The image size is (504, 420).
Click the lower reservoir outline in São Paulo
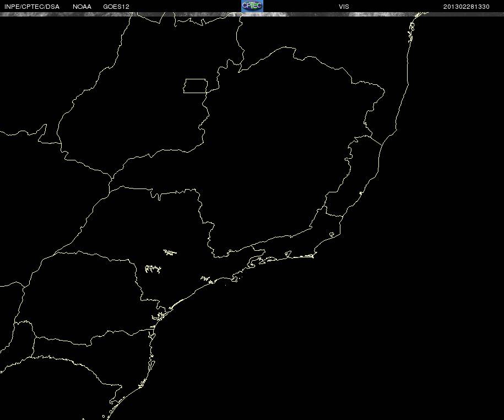[x=153, y=269]
